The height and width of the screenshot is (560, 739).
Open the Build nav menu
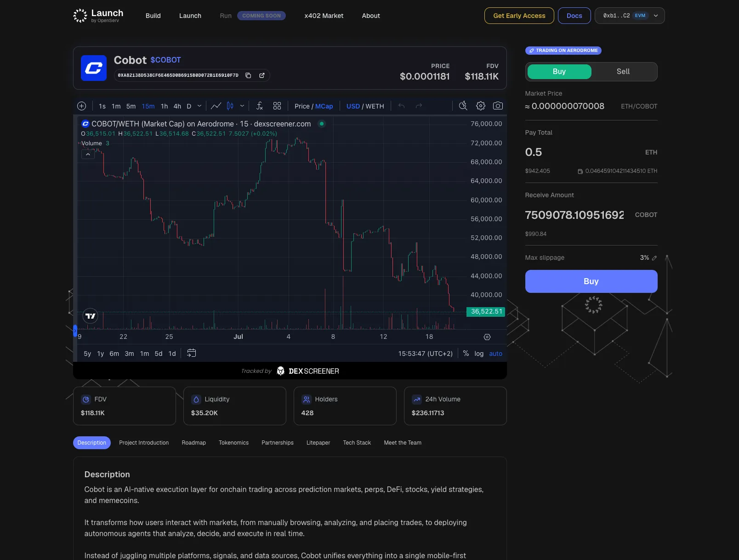click(153, 16)
